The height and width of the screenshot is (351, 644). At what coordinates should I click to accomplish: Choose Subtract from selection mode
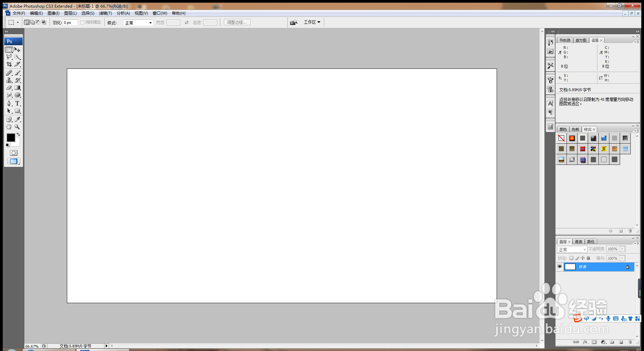point(38,22)
